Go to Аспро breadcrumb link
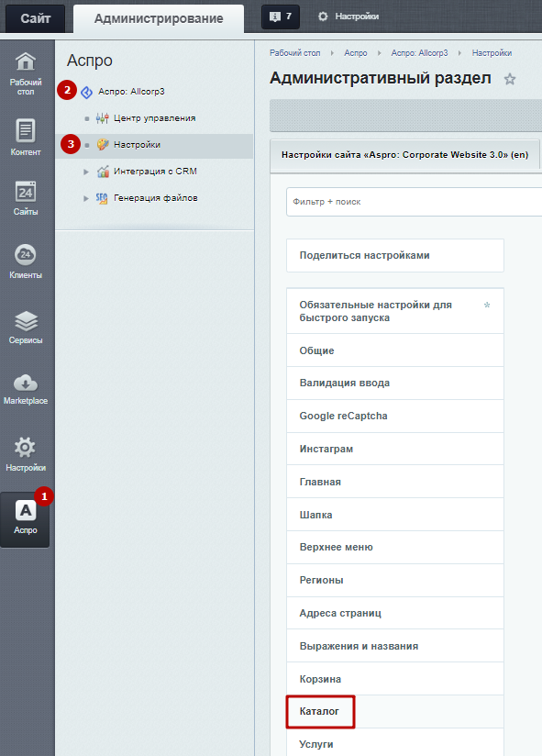This screenshot has height=756, width=542. 356,53
